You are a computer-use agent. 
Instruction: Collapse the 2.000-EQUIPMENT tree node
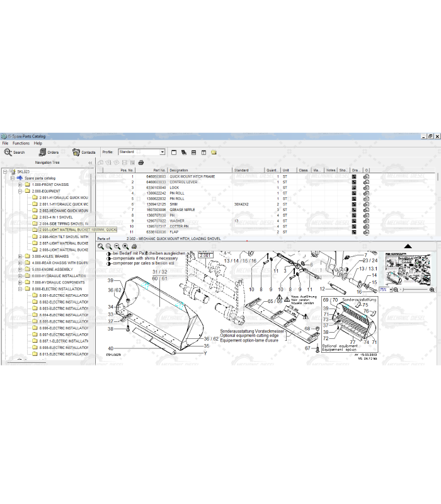coord(20,191)
